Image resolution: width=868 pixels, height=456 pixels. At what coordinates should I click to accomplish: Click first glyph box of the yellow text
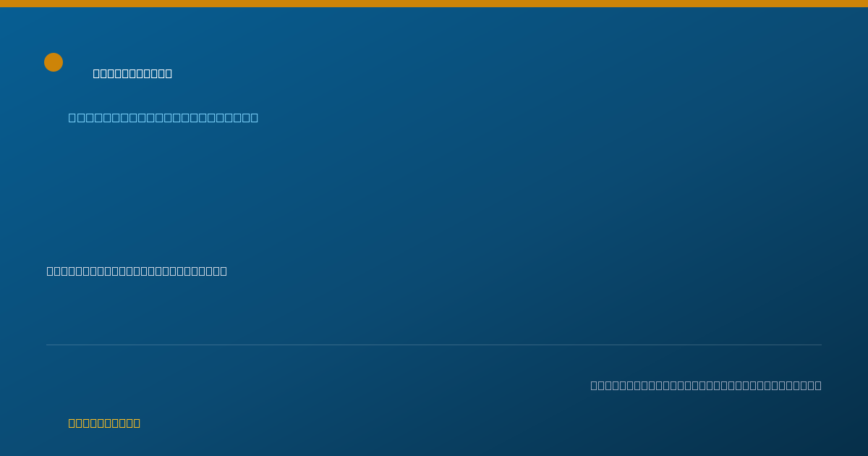pos(72,423)
